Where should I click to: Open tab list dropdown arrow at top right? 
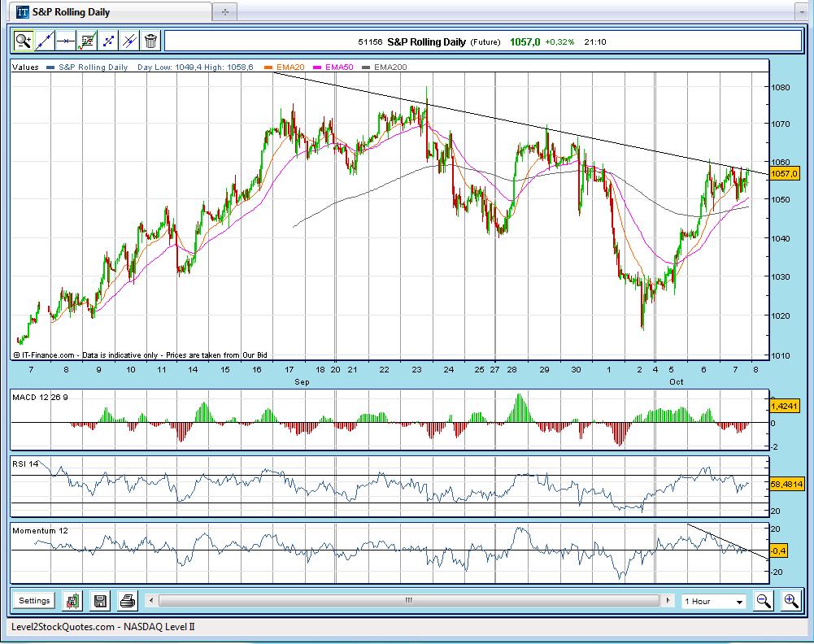[802, 12]
